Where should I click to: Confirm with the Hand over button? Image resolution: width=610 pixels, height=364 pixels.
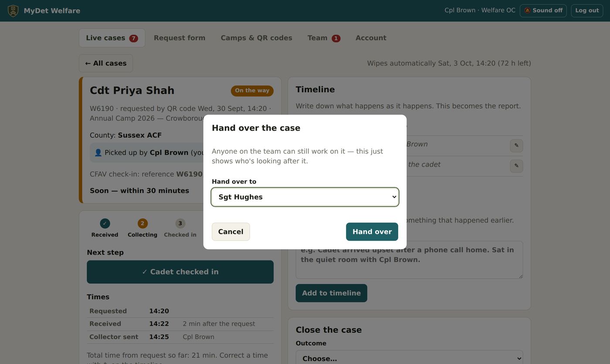pyautogui.click(x=372, y=232)
